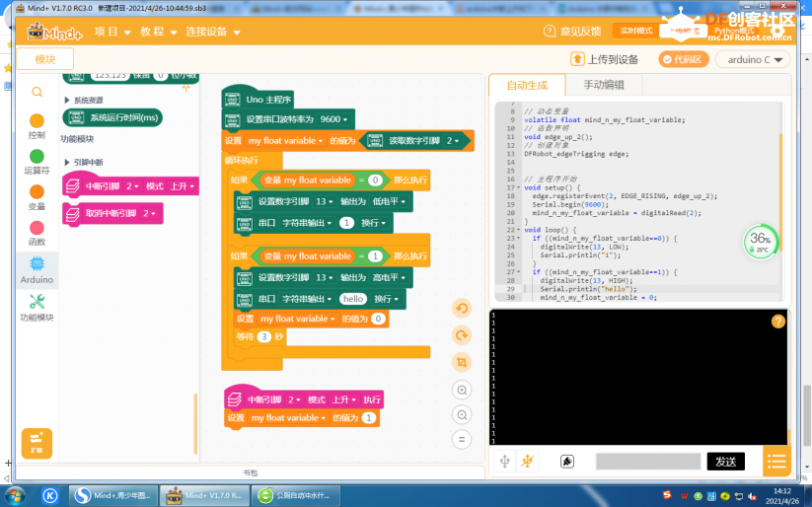Open the Windows Start orb

[14, 495]
